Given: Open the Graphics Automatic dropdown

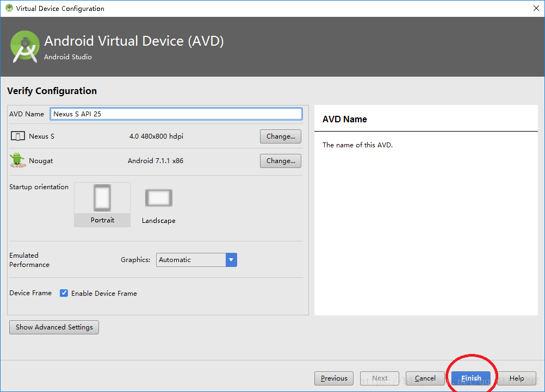Looking at the screenshot, I should [x=196, y=259].
